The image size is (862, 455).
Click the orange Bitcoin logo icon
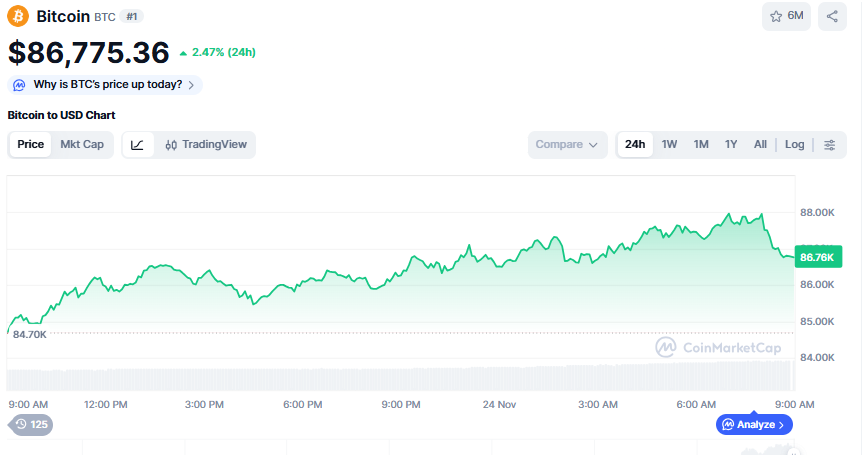tap(19, 16)
